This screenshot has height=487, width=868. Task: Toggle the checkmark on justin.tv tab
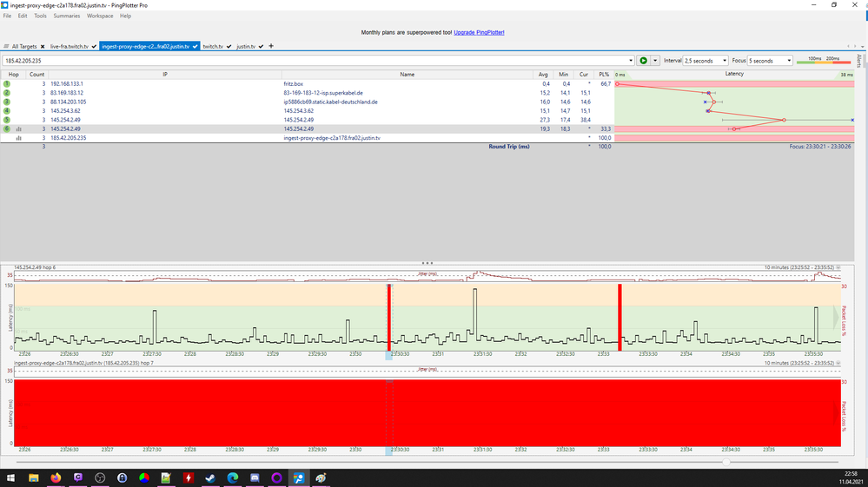coord(261,46)
